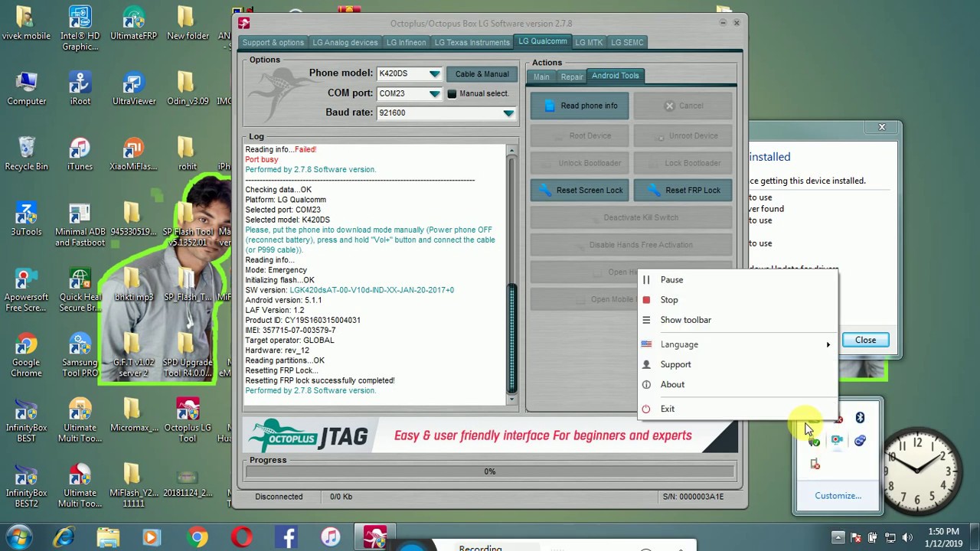This screenshot has width=980, height=551.
Task: Click the network tray icon
Action: click(x=890, y=538)
